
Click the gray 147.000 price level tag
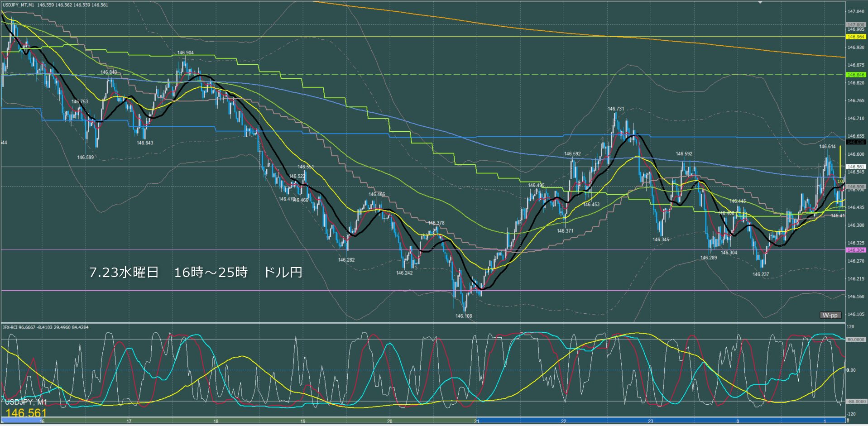[856, 25]
